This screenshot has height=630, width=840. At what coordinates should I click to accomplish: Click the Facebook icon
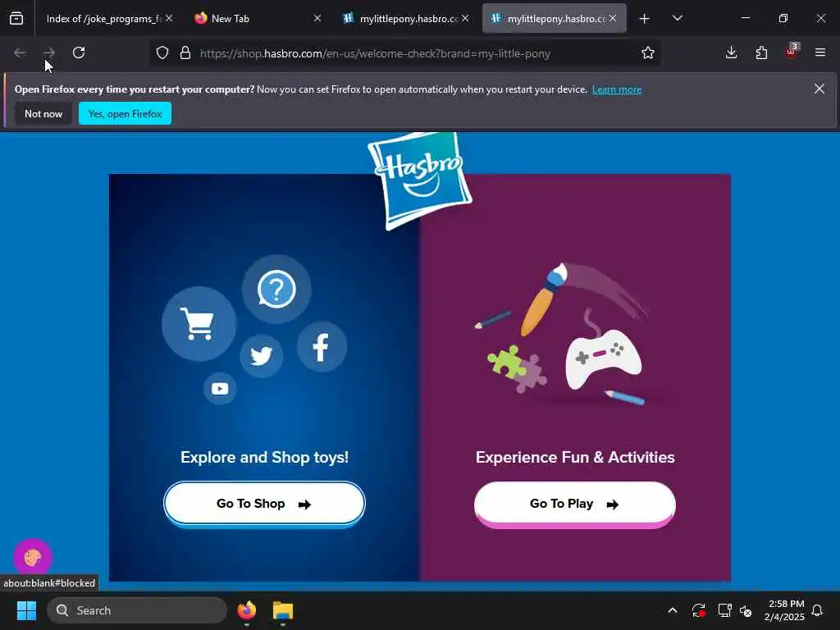[322, 347]
